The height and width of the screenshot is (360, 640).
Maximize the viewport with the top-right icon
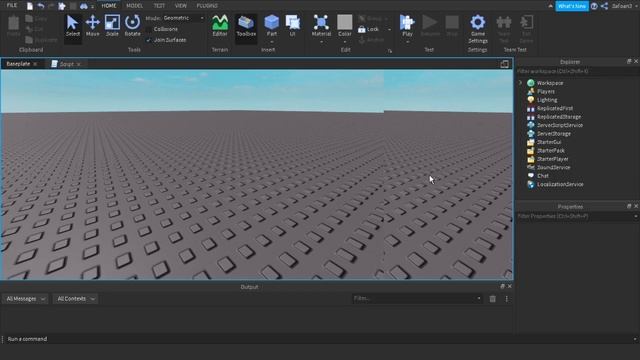tap(504, 64)
